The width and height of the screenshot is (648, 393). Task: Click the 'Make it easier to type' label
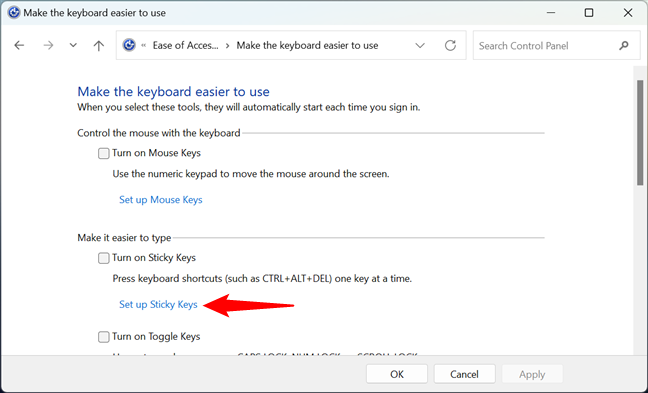tap(124, 238)
